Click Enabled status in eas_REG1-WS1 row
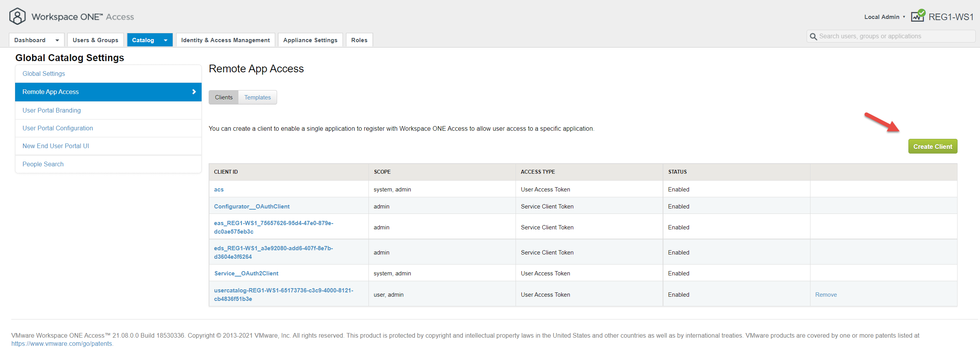980x357 pixels. (678, 227)
